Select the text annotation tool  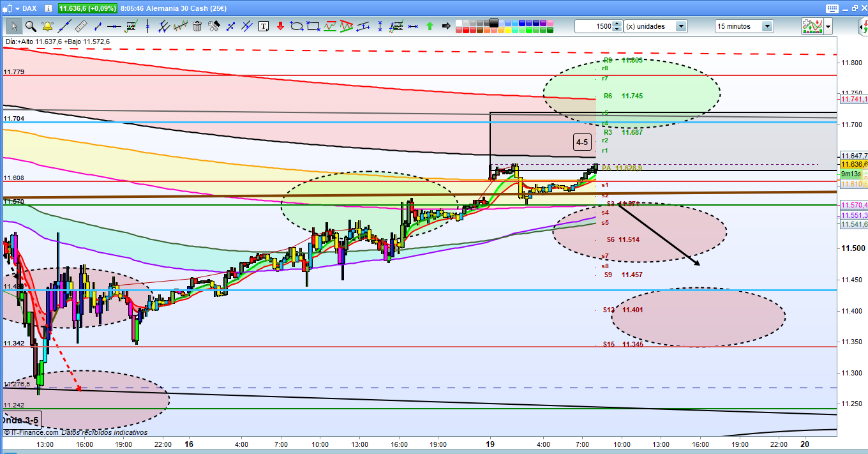pyautogui.click(x=264, y=26)
